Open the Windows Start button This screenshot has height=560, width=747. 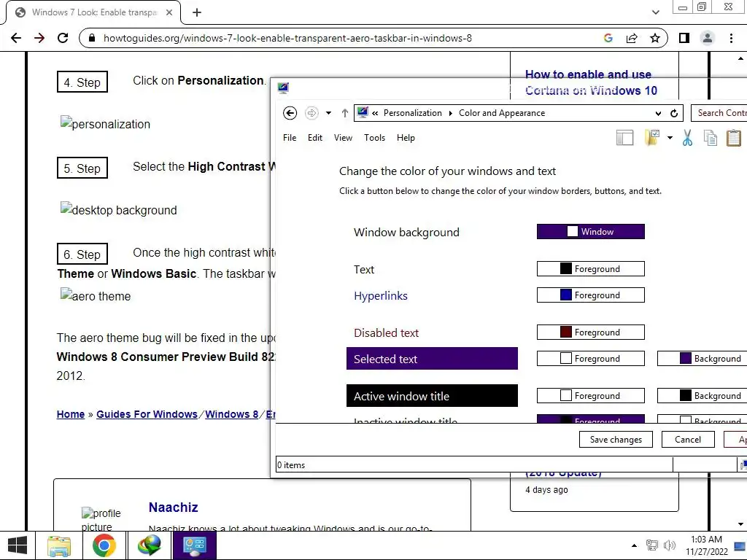18,545
